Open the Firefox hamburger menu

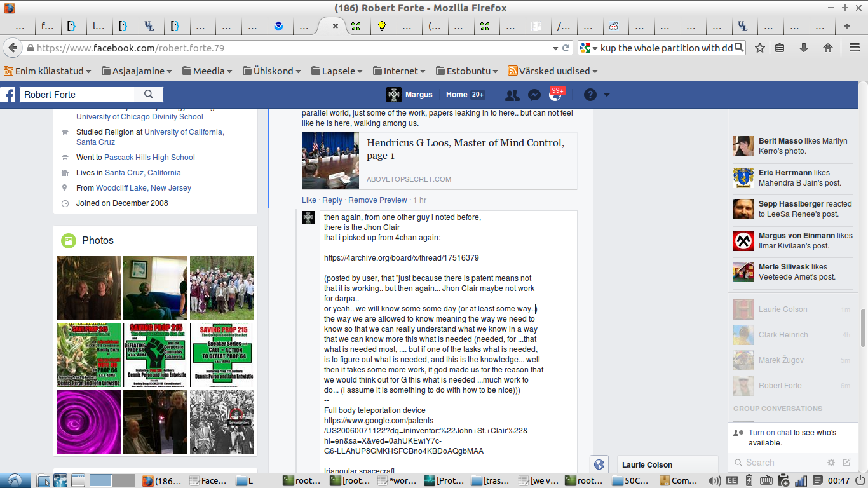tap(855, 48)
